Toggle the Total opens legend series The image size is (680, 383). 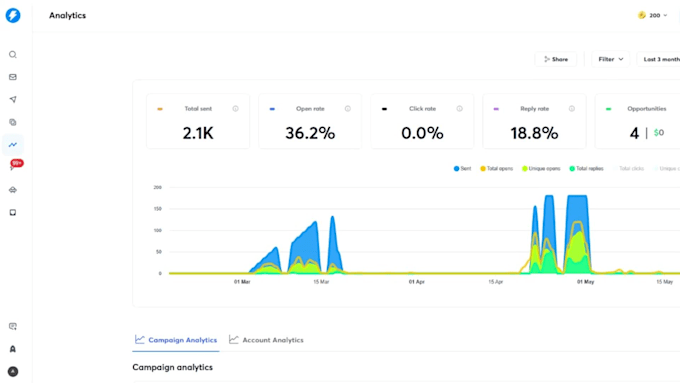tap(497, 169)
